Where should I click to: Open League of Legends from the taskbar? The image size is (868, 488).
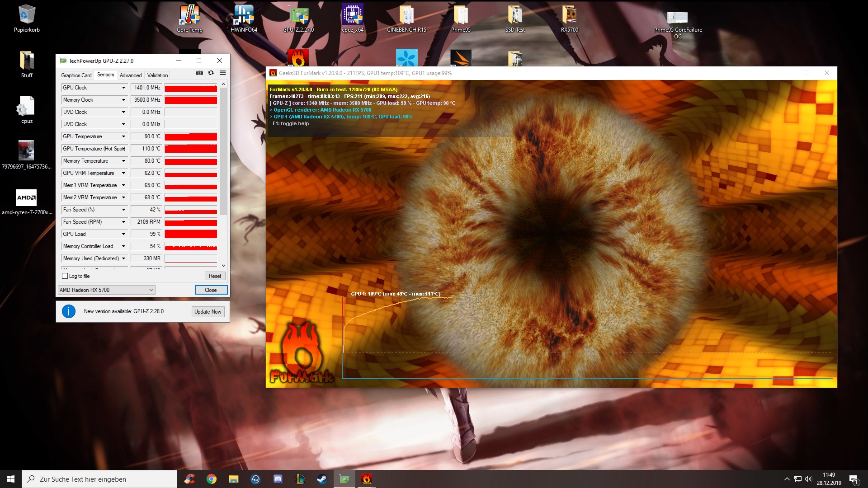(300, 479)
